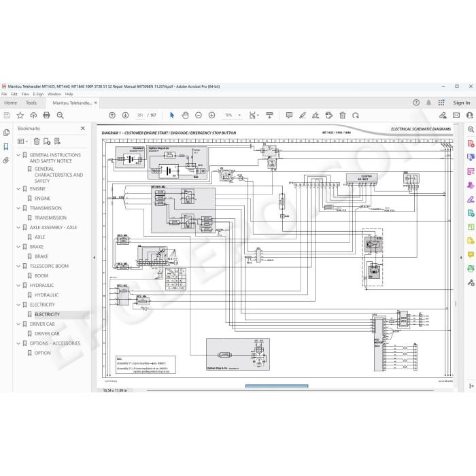Toggle the Bookmarks panel button in sidebar
This screenshot has height=476, width=476.
point(6,147)
